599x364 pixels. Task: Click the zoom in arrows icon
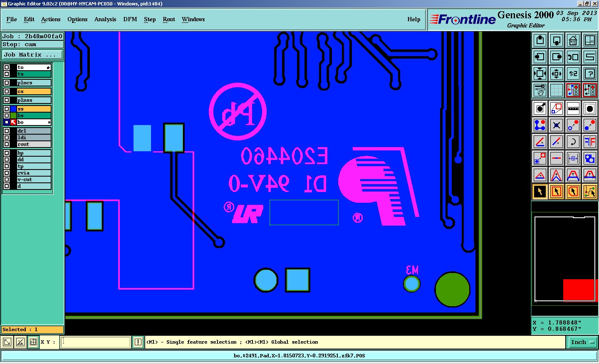tap(540, 74)
